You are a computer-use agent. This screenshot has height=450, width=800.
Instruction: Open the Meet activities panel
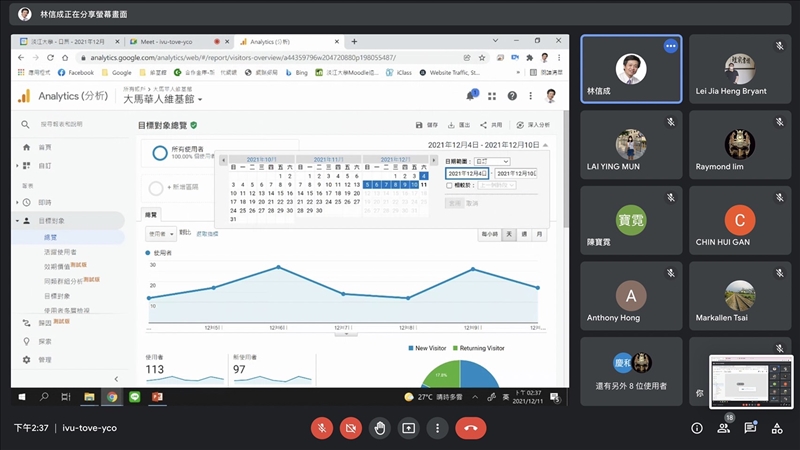(776, 428)
